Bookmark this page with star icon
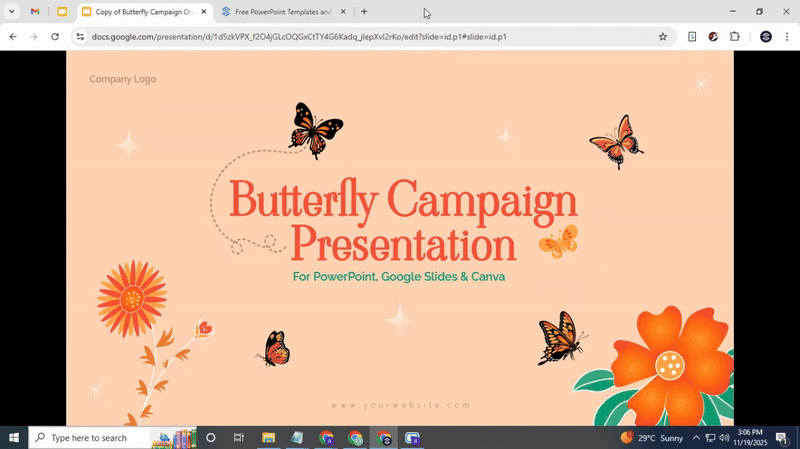Image resolution: width=800 pixels, height=449 pixels. (x=662, y=37)
